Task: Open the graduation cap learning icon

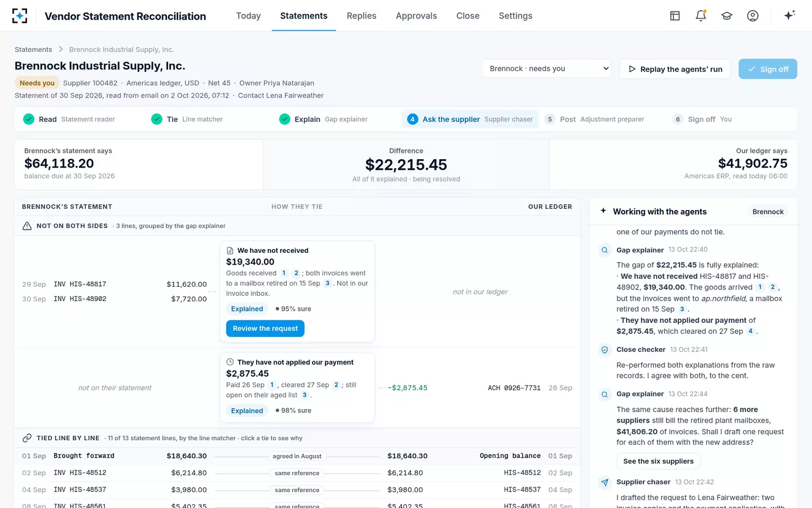Action: click(x=727, y=16)
